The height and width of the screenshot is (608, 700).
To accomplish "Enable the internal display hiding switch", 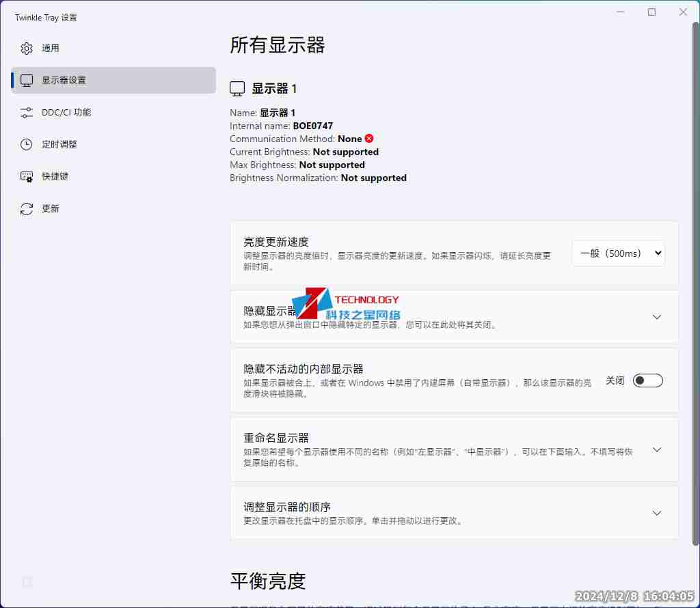I will (647, 380).
